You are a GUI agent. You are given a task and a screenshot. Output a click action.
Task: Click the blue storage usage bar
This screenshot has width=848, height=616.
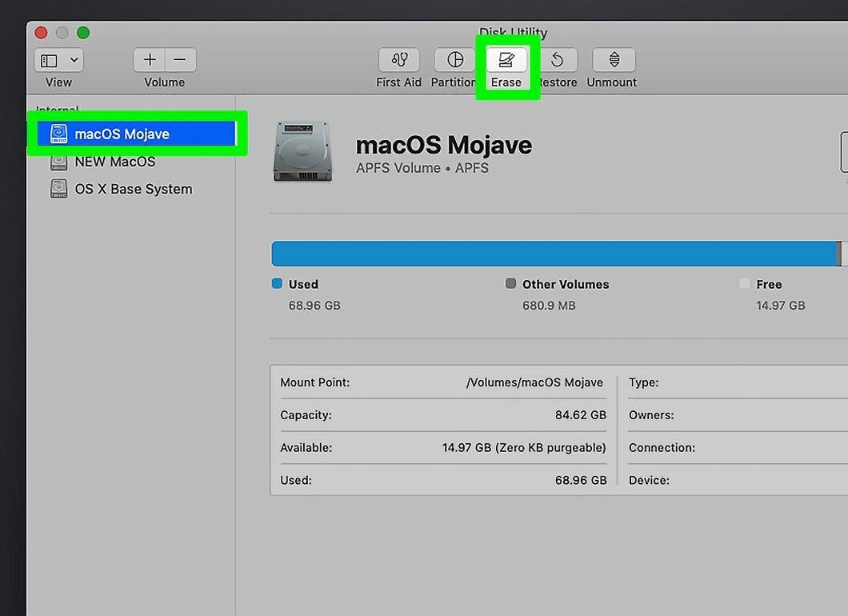click(556, 254)
